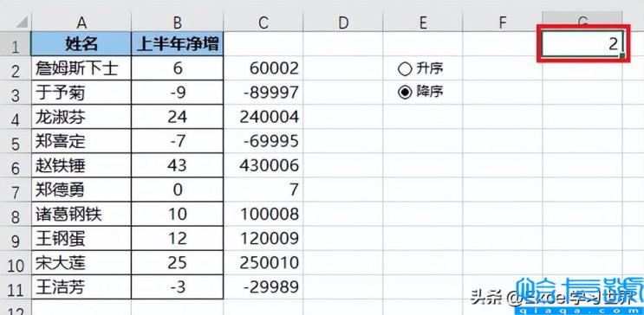The image size is (644, 315).
Task: Click cell with value 430006
Action: pos(263,165)
